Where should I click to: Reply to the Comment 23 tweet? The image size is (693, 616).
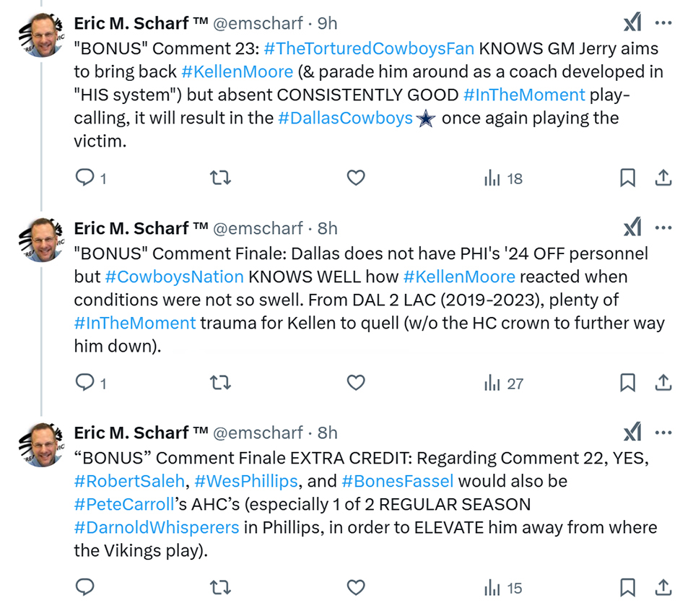(x=84, y=178)
